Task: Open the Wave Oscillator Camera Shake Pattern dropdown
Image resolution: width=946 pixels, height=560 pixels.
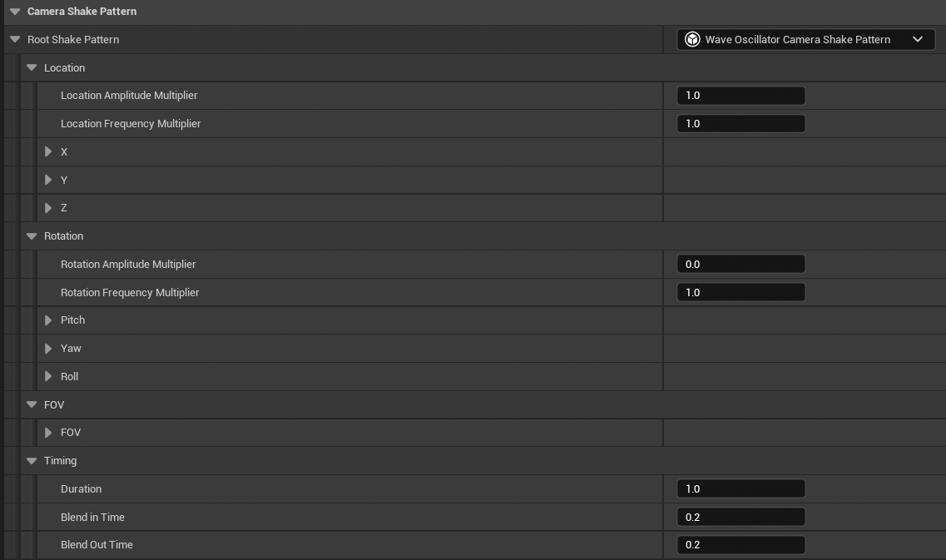Action: (805, 39)
